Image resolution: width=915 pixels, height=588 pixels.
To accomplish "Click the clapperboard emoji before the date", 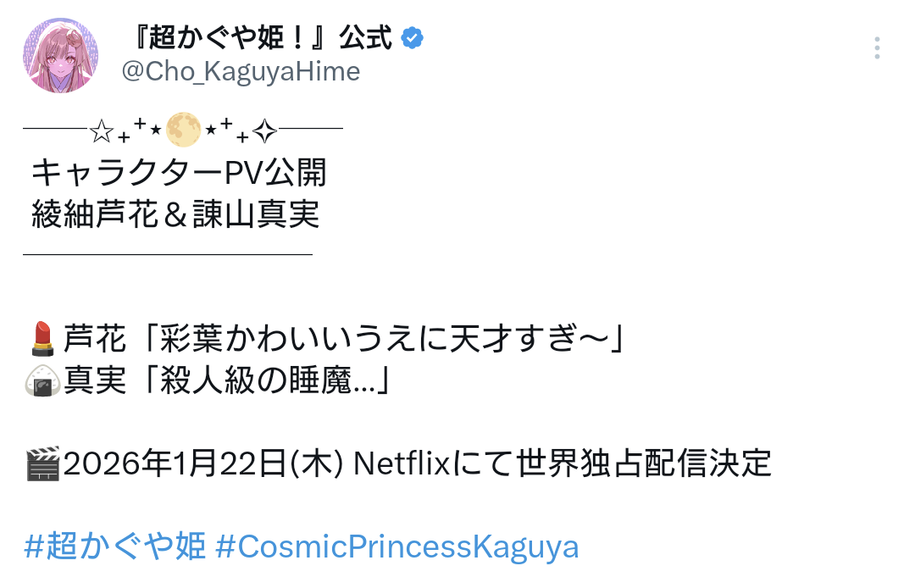I will pyautogui.click(x=42, y=463).
